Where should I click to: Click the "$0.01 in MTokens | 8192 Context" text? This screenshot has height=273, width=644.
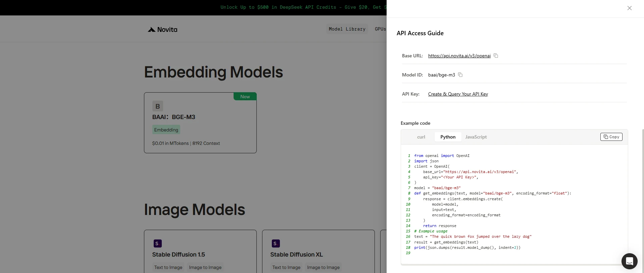(x=186, y=143)
